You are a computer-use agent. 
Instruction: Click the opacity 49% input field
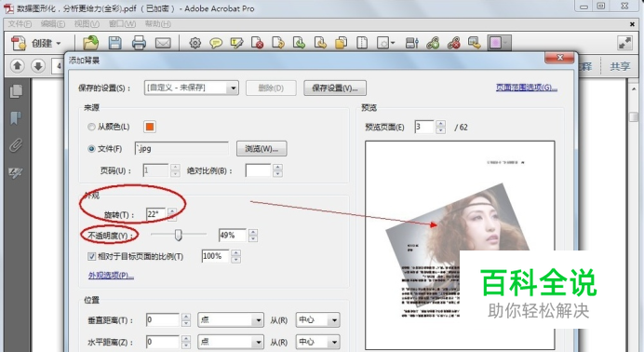233,236
